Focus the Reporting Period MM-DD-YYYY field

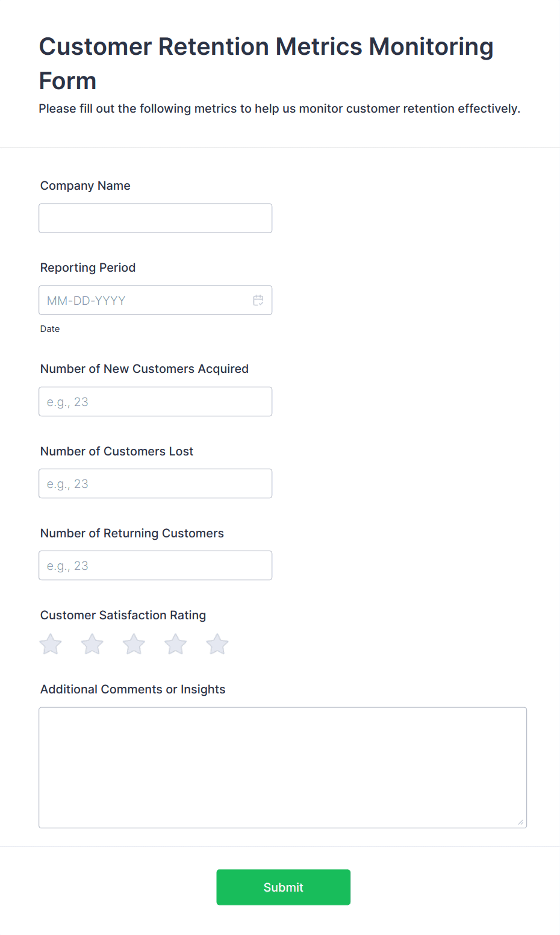145,300
